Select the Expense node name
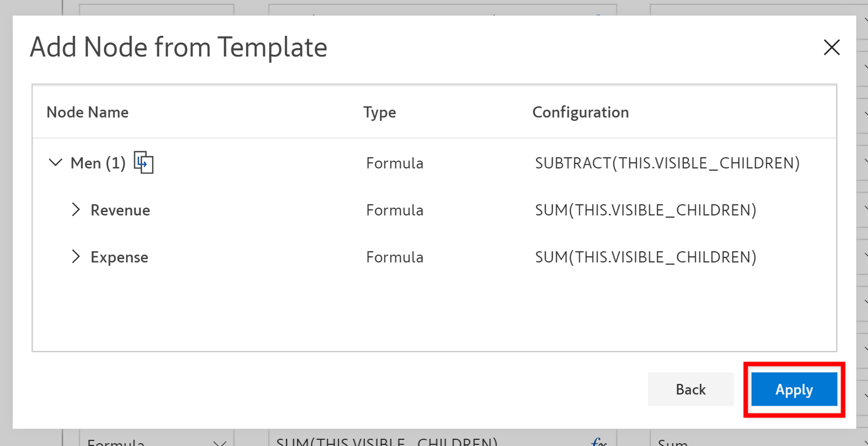Image resolution: width=868 pixels, height=446 pixels. [119, 257]
